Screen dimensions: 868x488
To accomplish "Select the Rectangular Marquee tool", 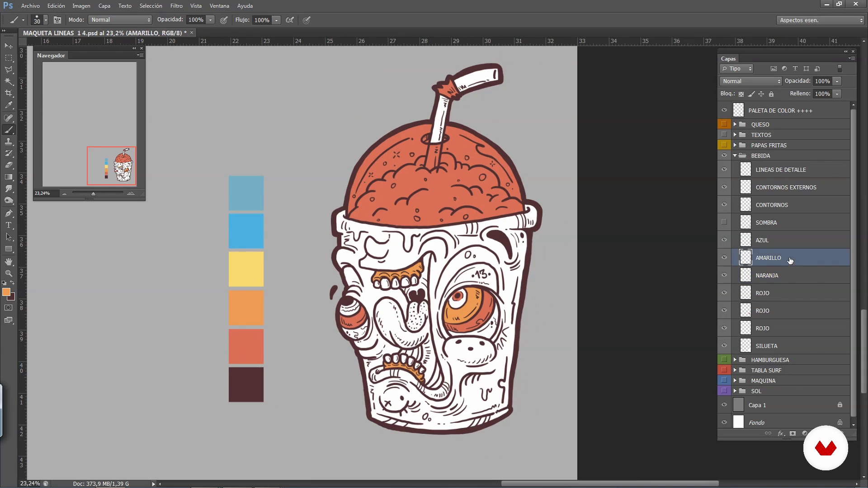I will (x=9, y=58).
